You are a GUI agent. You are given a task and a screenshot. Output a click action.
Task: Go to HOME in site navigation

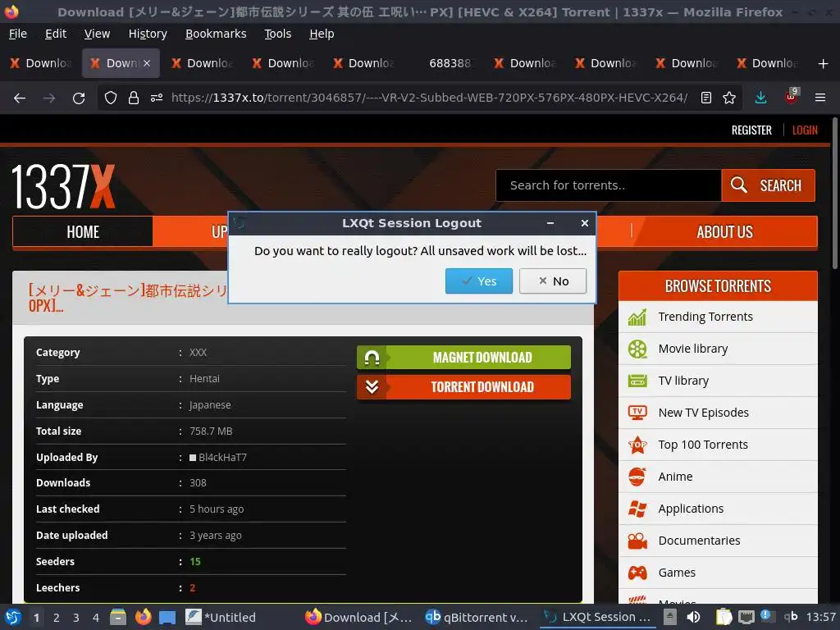(83, 232)
